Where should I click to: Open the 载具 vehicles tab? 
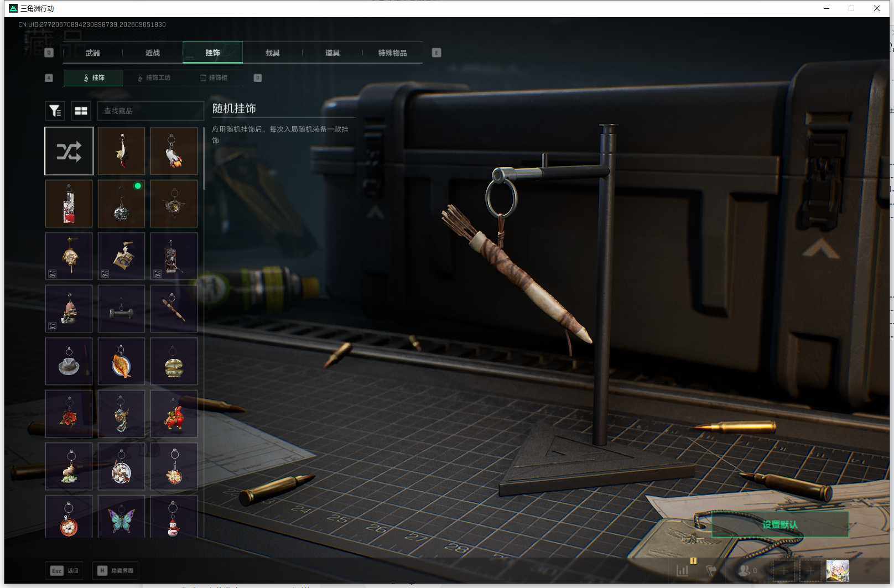click(x=273, y=53)
